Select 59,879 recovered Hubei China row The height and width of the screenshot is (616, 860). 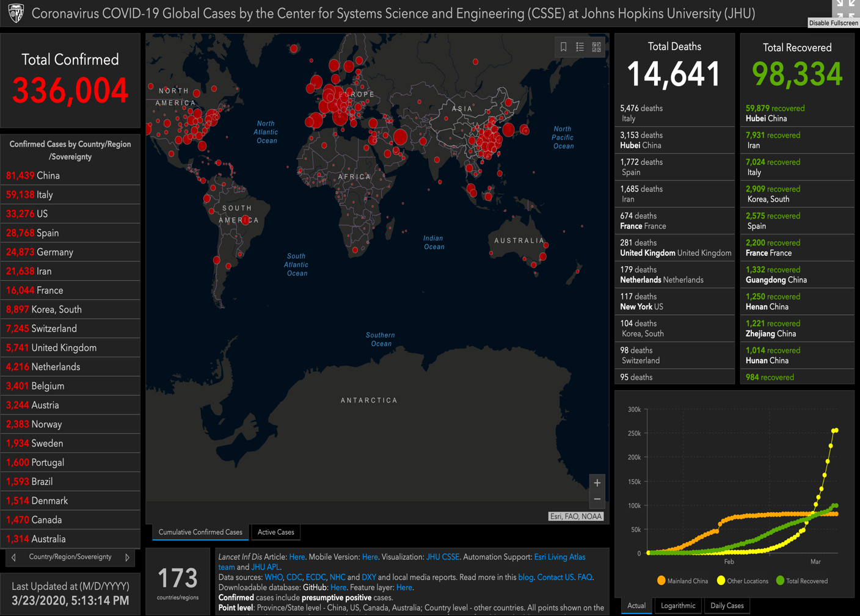tap(797, 114)
